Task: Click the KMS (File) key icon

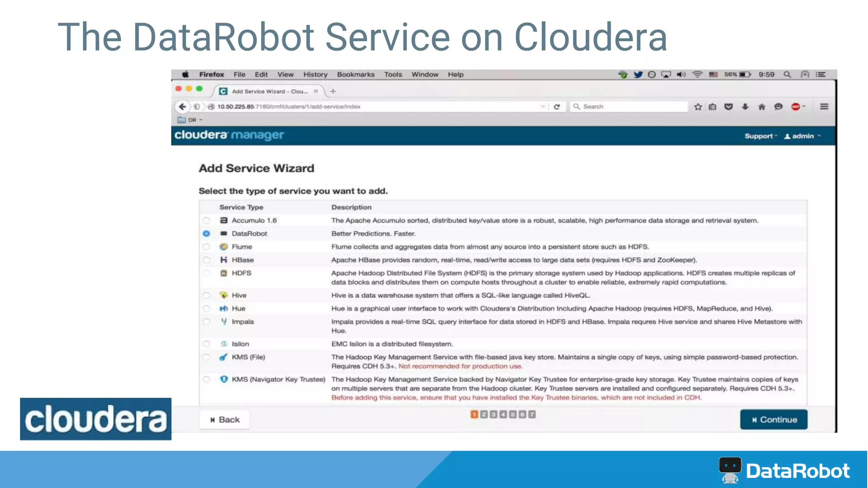Action: point(223,357)
